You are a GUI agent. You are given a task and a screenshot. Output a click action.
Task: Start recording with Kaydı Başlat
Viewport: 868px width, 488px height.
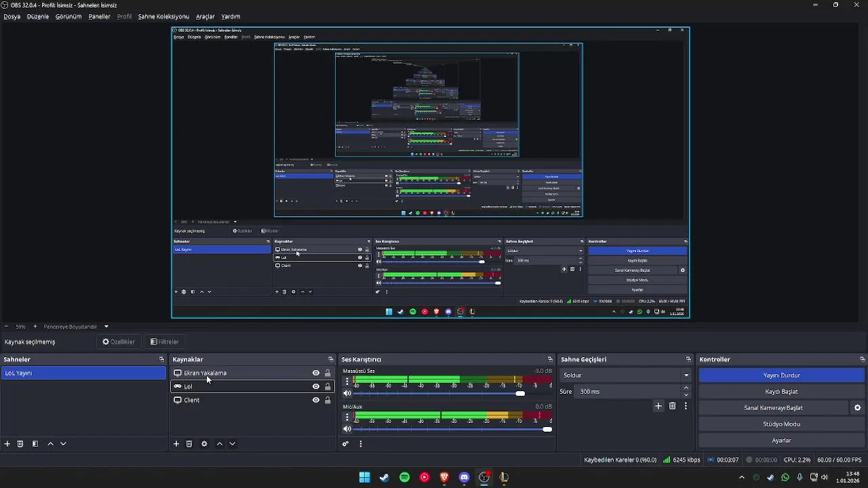click(x=782, y=392)
